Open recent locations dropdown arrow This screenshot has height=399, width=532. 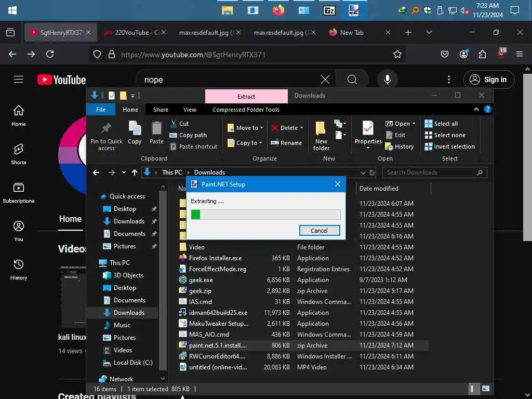coord(124,172)
